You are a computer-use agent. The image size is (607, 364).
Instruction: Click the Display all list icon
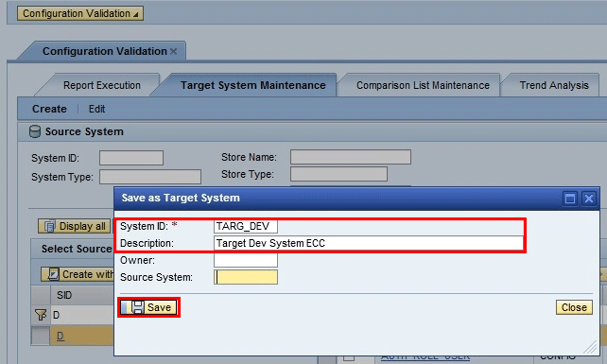pos(49,226)
